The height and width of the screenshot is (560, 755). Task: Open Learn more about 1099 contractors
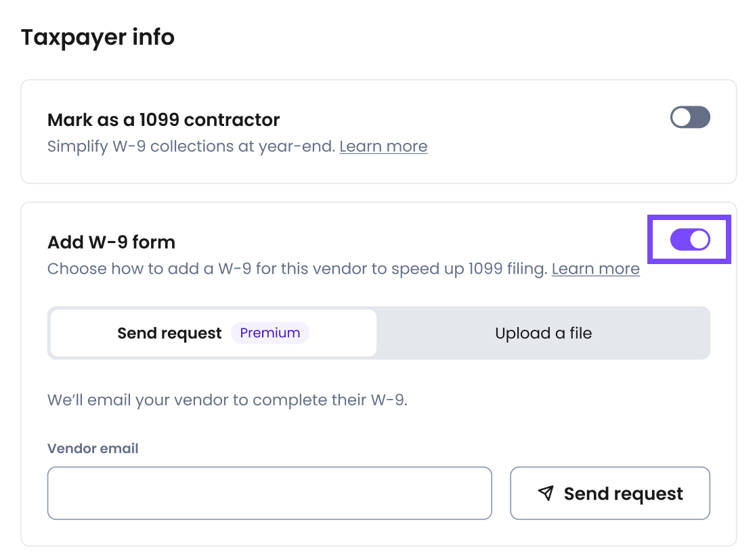point(383,147)
